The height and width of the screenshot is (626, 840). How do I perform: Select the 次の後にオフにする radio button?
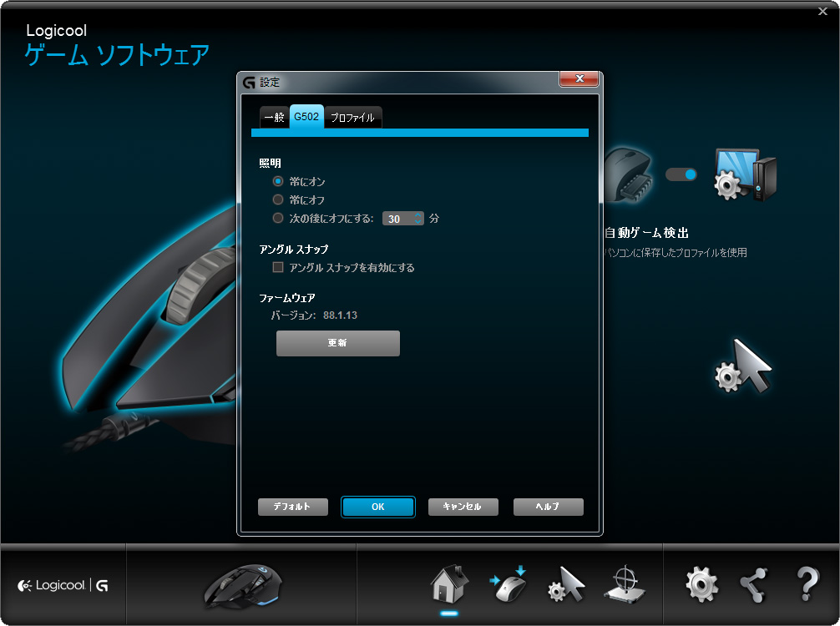pos(277,218)
